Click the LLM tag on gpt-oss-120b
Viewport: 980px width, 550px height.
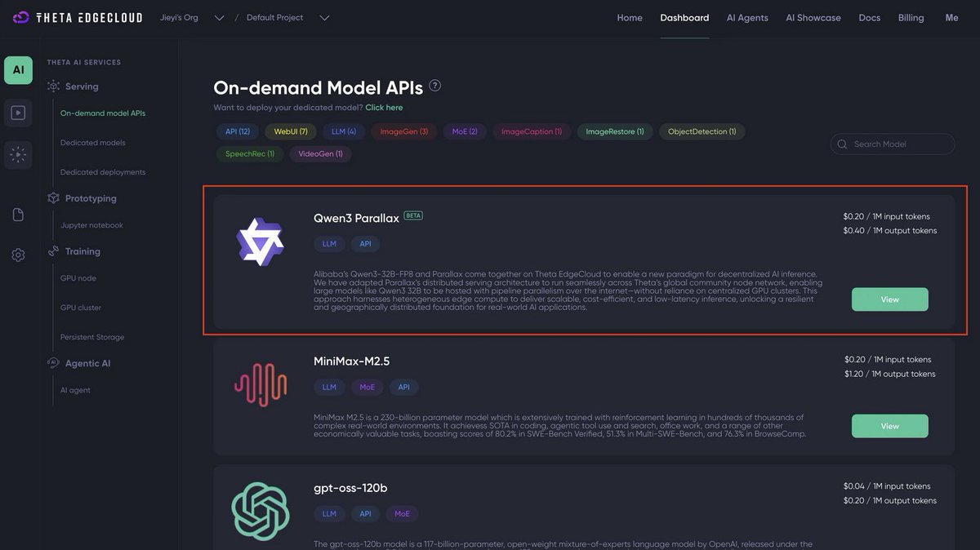329,514
